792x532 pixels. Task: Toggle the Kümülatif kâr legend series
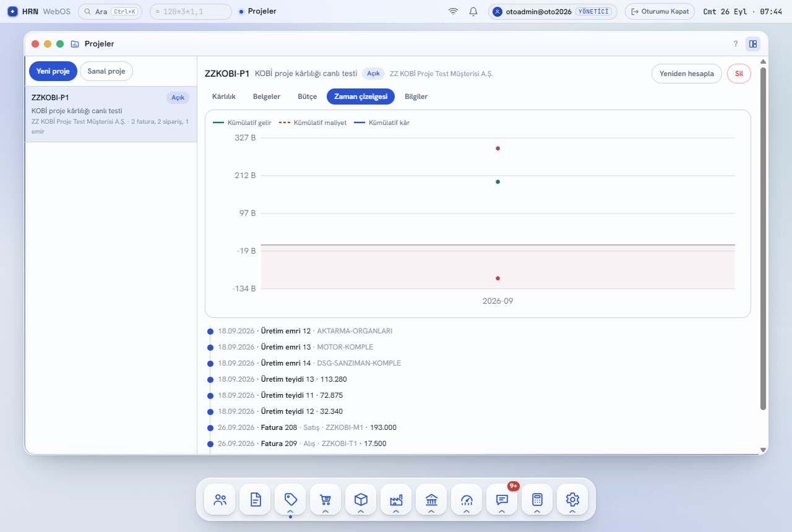click(382, 122)
